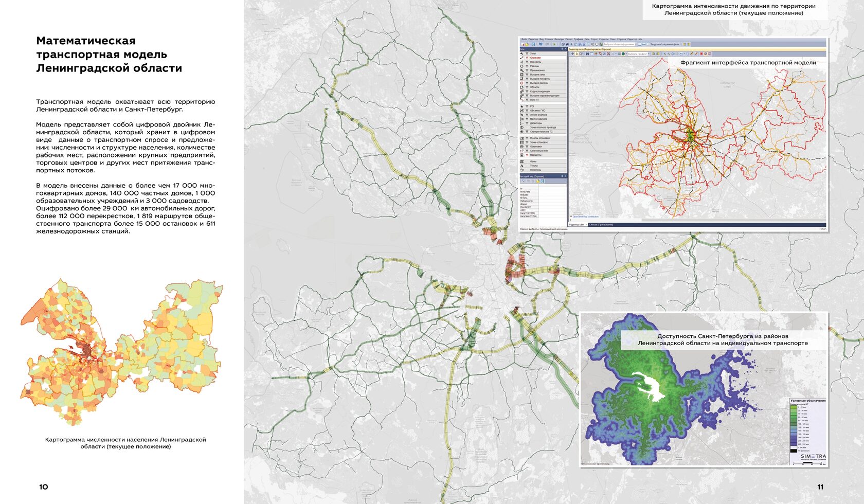Open the Справка menu
Screen dimensions: 864x504
[621, 39]
